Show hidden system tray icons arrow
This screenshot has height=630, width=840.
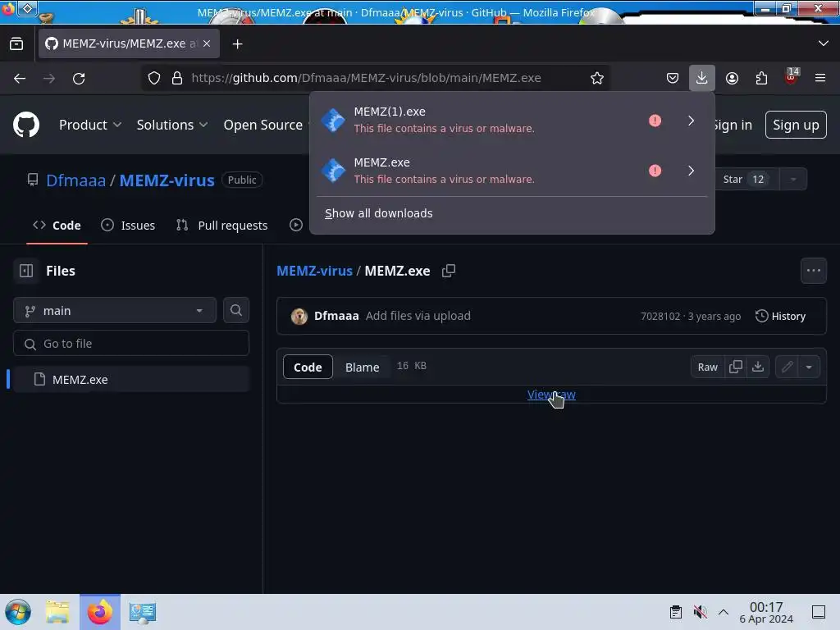pos(724,612)
